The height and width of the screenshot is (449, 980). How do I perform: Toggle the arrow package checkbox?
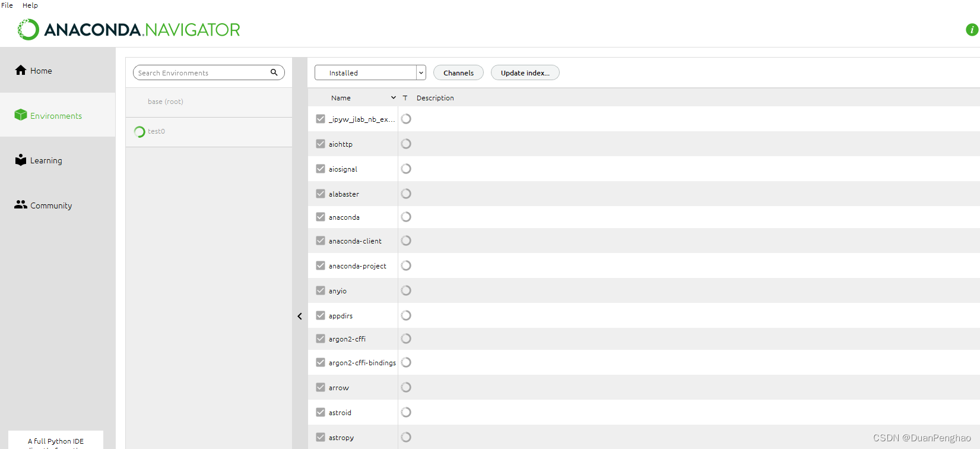[x=321, y=387]
